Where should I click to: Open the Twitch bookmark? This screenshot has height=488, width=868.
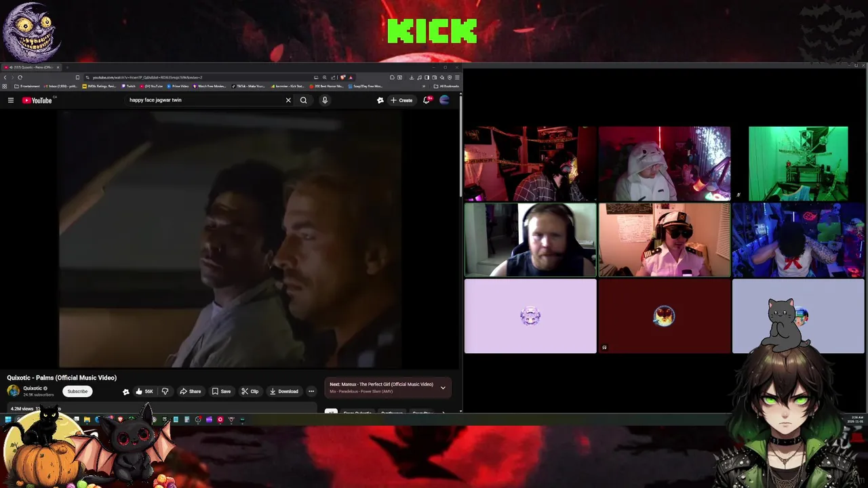[128, 86]
